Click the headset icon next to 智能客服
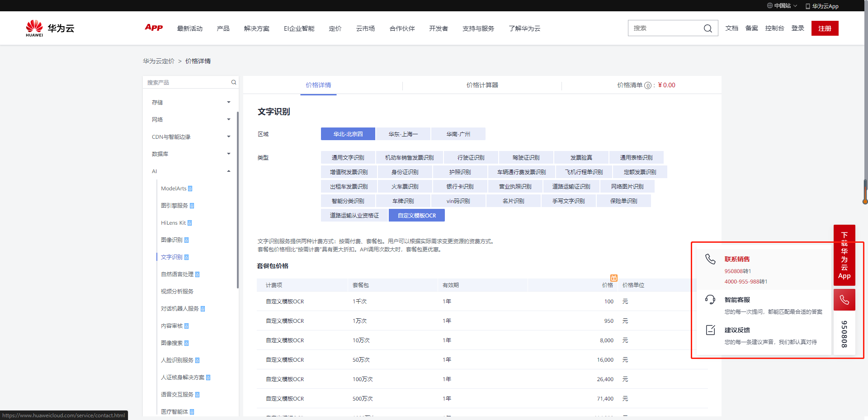 point(711,299)
